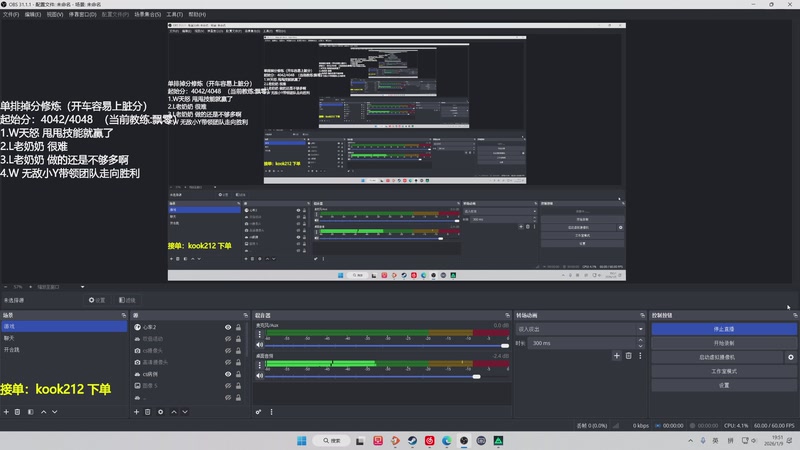This screenshot has width=800, height=450.
Task: Open 麦克风/Aux channel options three dots
Action: (x=260, y=334)
